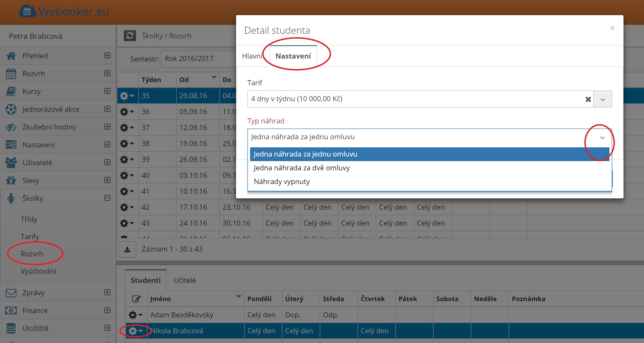Open Vyúčtování under Školky
Image resolution: width=644 pixels, height=343 pixels.
click(x=39, y=271)
